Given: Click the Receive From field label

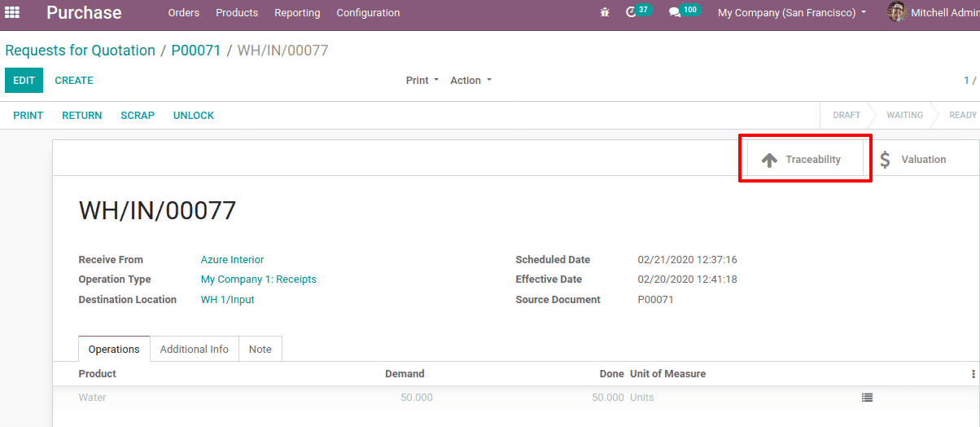Looking at the screenshot, I should tap(111, 260).
